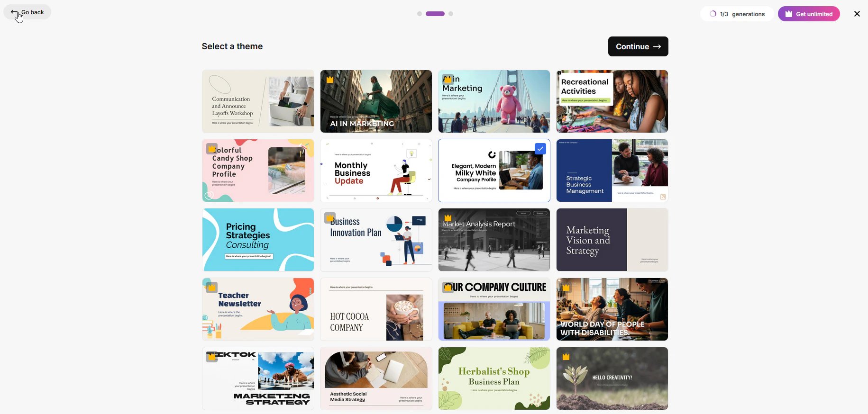
Task: Choose the Herbalist's Shop Business Plan theme
Action: tap(494, 378)
